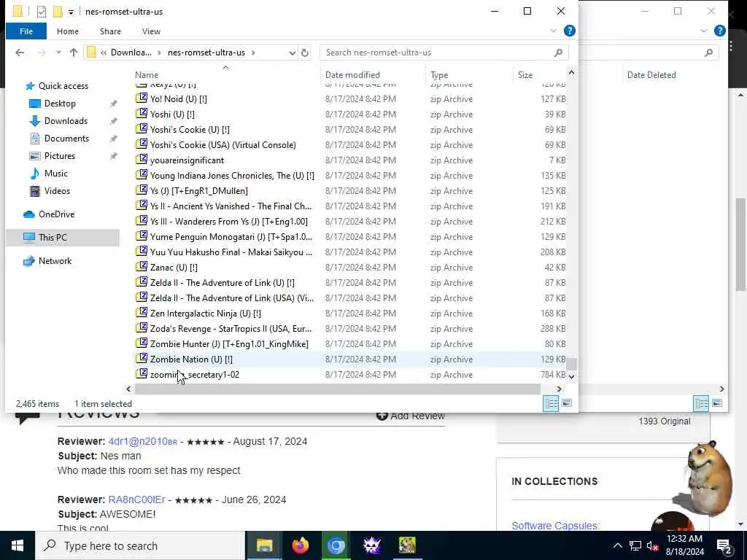The width and height of the screenshot is (747, 560).
Task: Click Date Deleted column in back window
Action: click(x=651, y=75)
